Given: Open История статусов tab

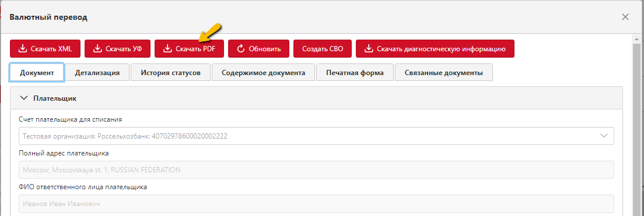Looking at the screenshot, I should click(171, 73).
